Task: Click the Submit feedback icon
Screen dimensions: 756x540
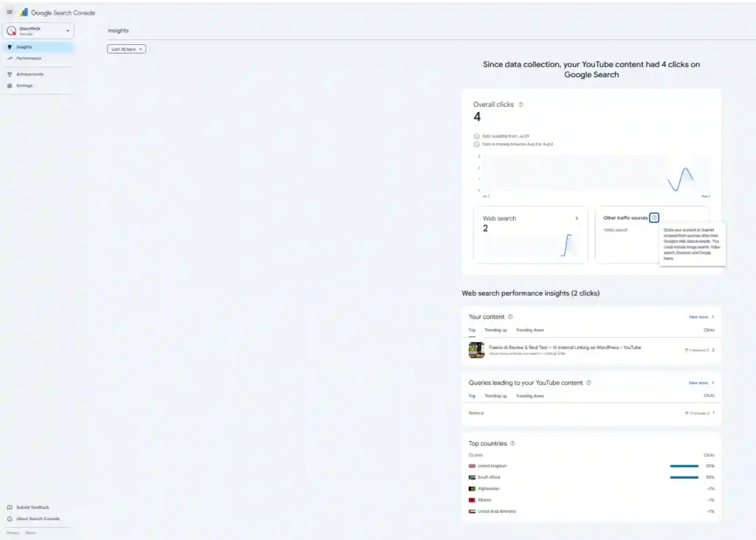Action: pyautogui.click(x=10, y=508)
